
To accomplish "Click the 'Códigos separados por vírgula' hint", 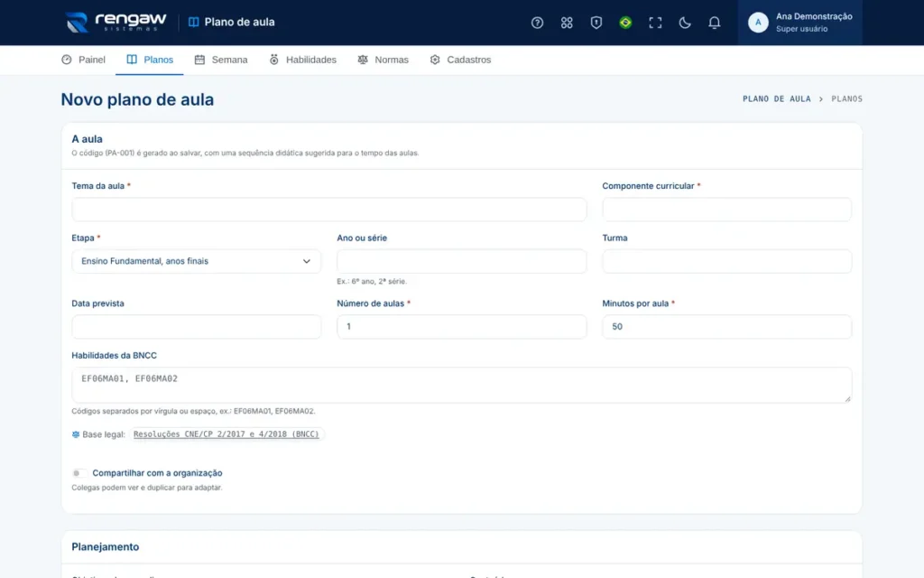I will (193, 411).
